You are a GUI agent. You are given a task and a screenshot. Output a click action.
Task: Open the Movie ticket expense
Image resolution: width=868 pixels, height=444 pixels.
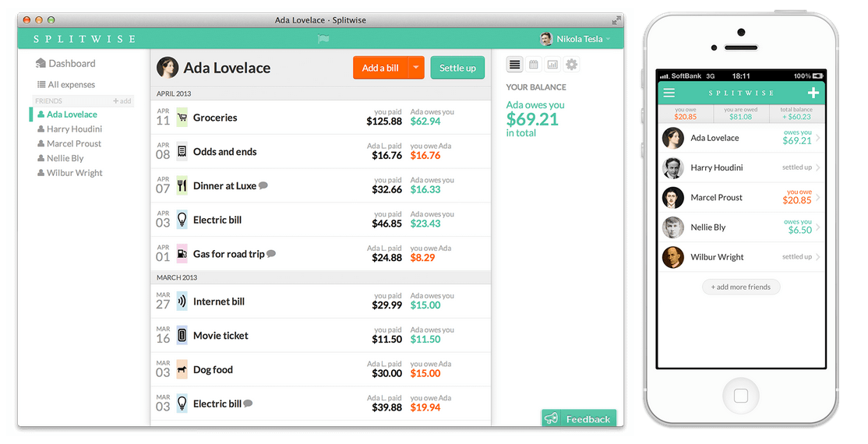coord(320,336)
